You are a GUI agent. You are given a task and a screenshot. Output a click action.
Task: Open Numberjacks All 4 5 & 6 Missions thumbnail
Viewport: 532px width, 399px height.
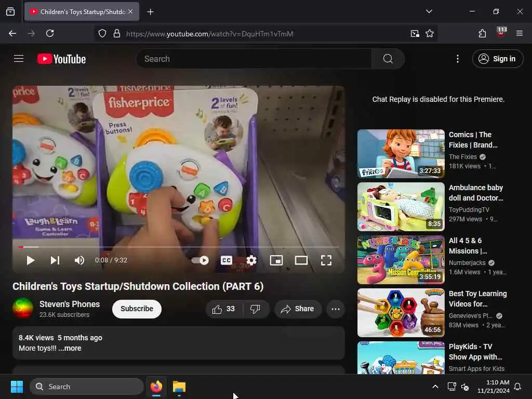[x=401, y=260]
